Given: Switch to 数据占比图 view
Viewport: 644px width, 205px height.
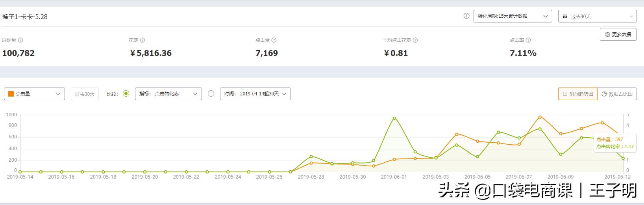Looking at the screenshot, I should [617, 94].
